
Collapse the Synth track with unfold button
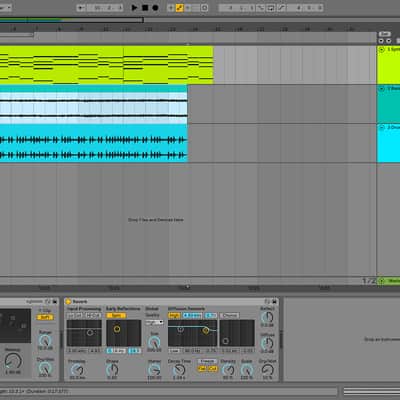(x=382, y=50)
